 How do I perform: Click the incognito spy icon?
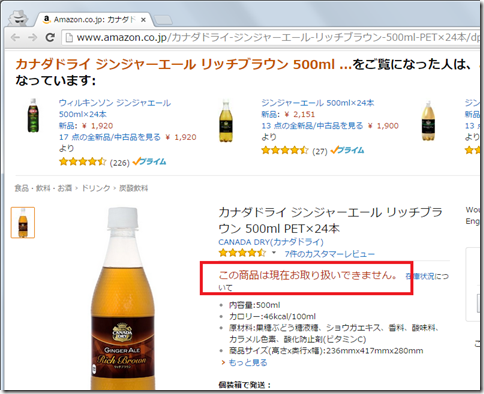pos(18,18)
